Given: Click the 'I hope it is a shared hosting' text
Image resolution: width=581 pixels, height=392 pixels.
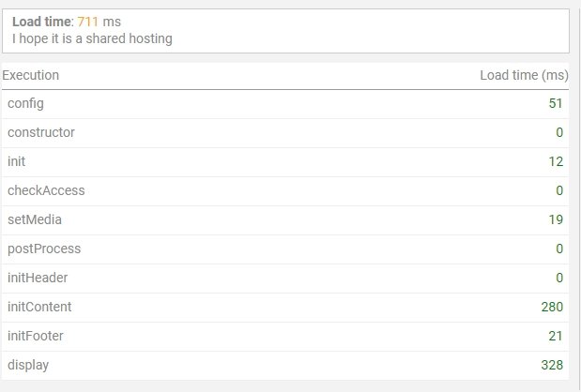Looking at the screenshot, I should pyautogui.click(x=92, y=38).
